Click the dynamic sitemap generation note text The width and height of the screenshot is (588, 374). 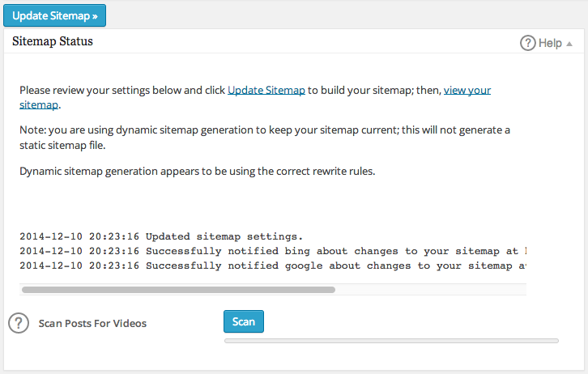coord(265,138)
